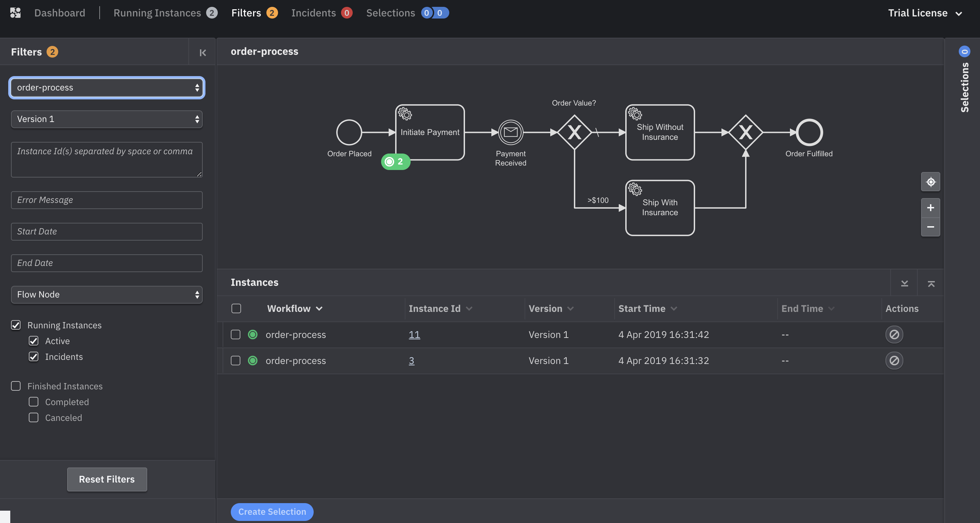Click the order-process heading above the diagram
Screen dimensions: 980x523
coord(264,51)
